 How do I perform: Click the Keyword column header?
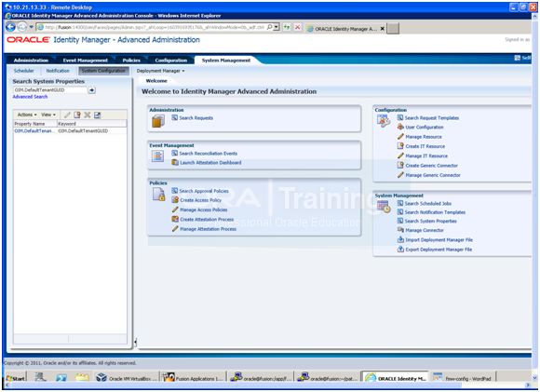click(x=91, y=124)
